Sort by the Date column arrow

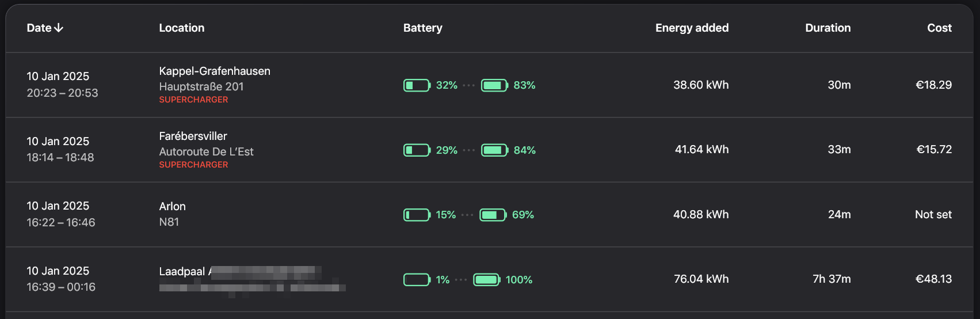tap(59, 28)
